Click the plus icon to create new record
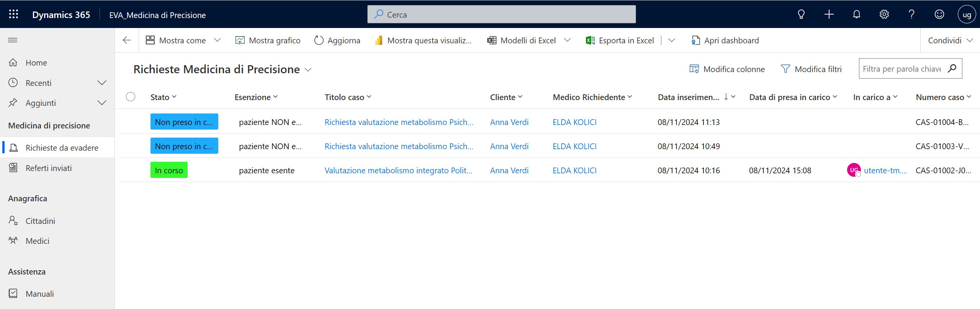 point(829,15)
